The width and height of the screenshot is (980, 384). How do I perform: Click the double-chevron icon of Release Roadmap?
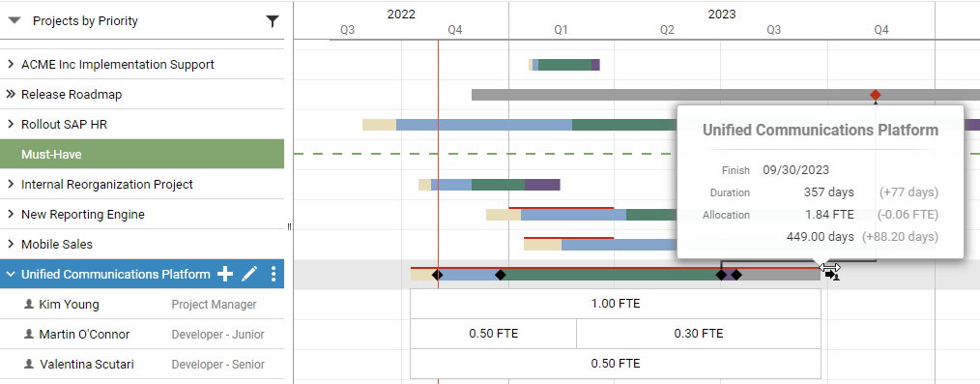pos(11,95)
